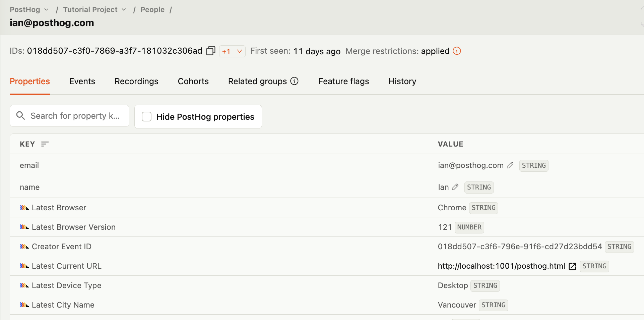Click the browser version value 121
The image size is (644, 320).
pos(445,227)
